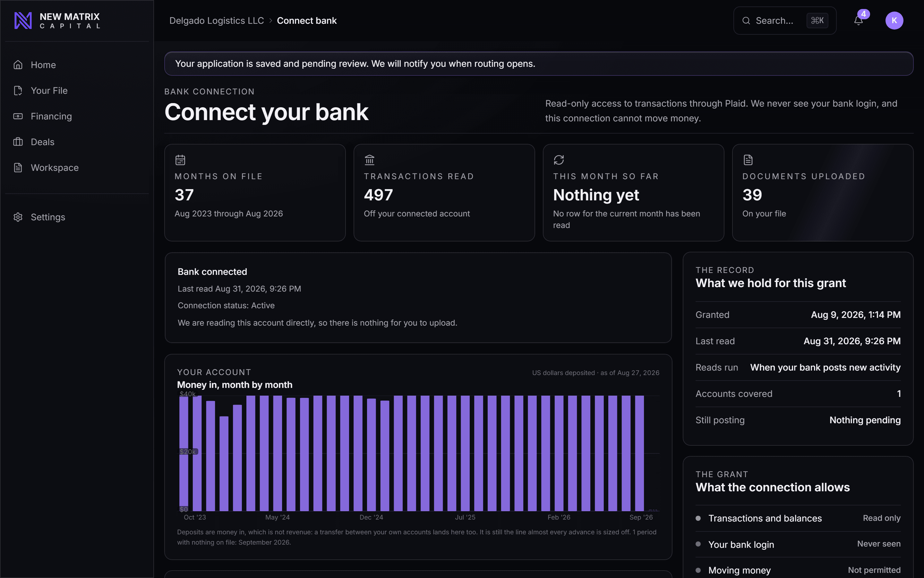924x578 pixels.
Task: Click the Money in, month by month title
Action: coord(235,385)
